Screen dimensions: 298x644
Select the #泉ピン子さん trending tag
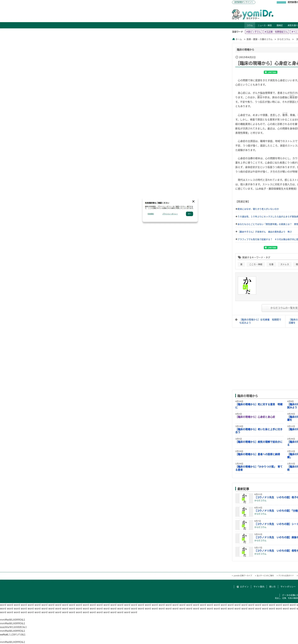pyautogui.click(x=253, y=32)
